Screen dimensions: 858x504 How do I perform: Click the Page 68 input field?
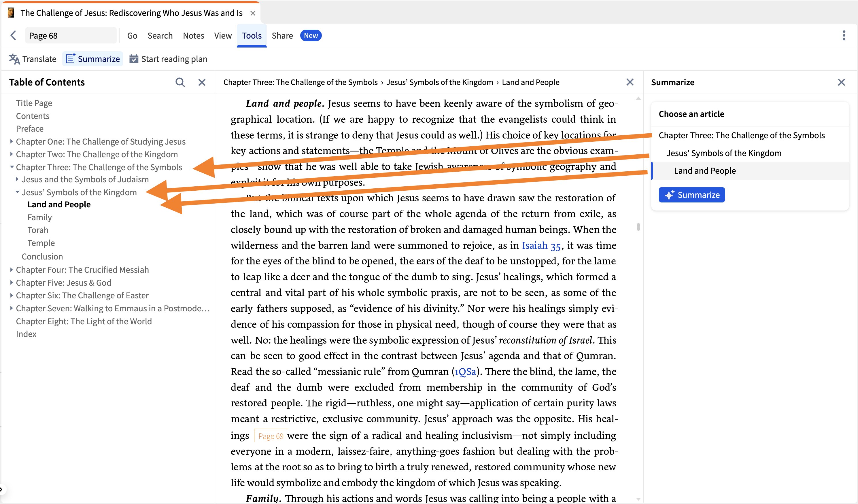point(71,35)
